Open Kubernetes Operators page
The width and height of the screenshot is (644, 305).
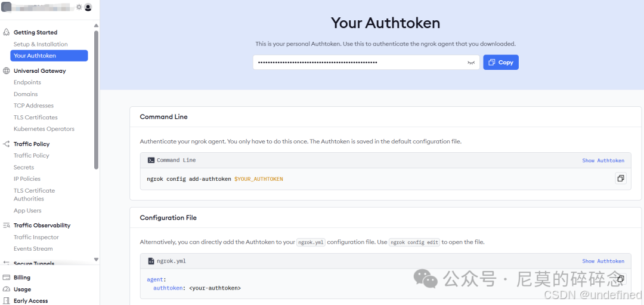click(44, 129)
